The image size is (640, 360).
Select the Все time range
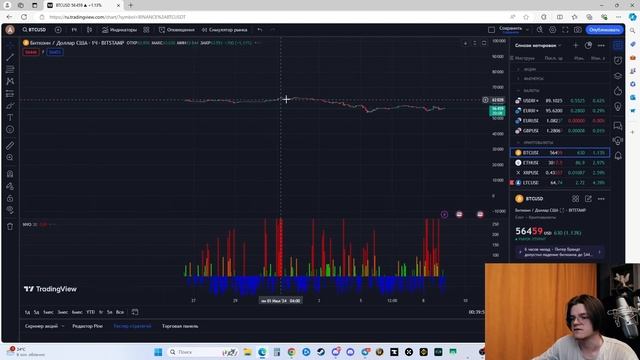pos(120,312)
